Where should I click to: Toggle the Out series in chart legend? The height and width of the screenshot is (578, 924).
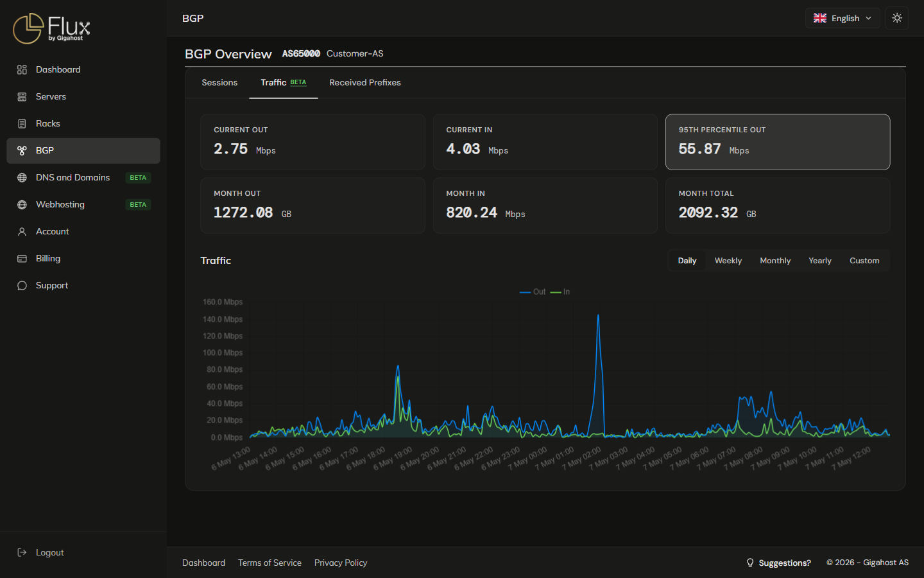533,292
